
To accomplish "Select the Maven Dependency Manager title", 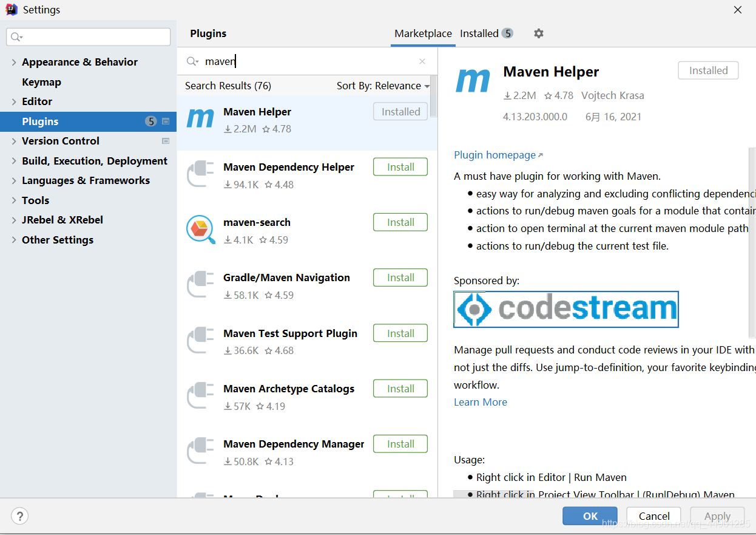I will pos(294,444).
